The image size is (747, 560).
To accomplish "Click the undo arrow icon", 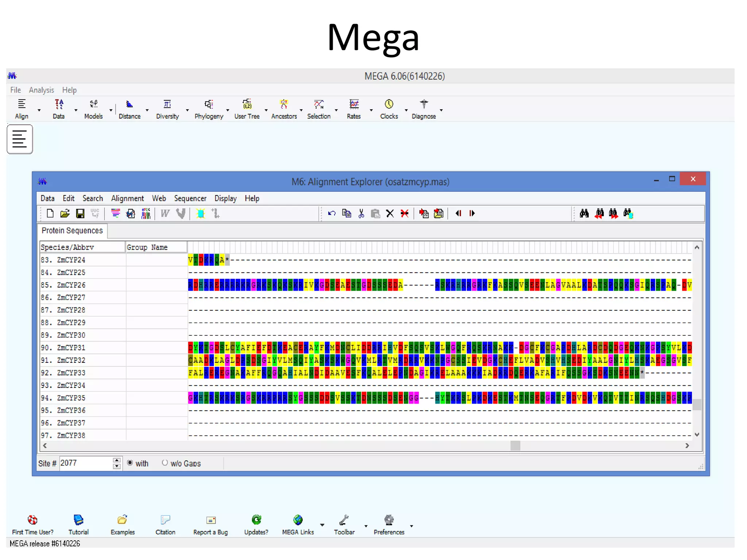I will point(332,213).
